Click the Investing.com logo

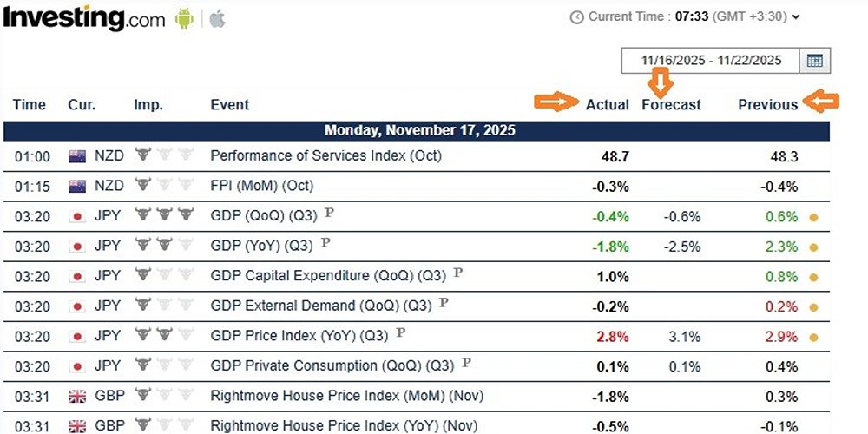pyautogui.click(x=82, y=18)
